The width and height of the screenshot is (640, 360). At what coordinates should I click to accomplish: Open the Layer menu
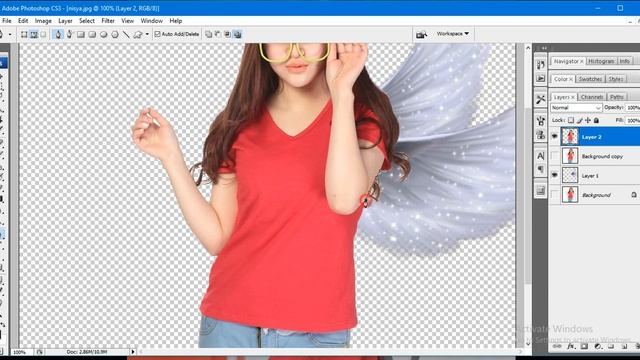point(65,21)
